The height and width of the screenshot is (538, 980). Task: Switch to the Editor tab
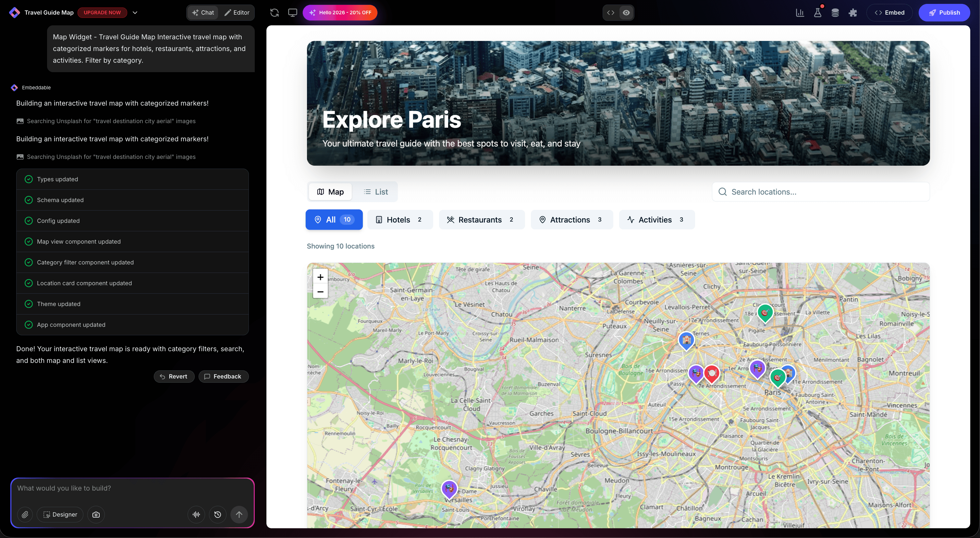pos(237,13)
